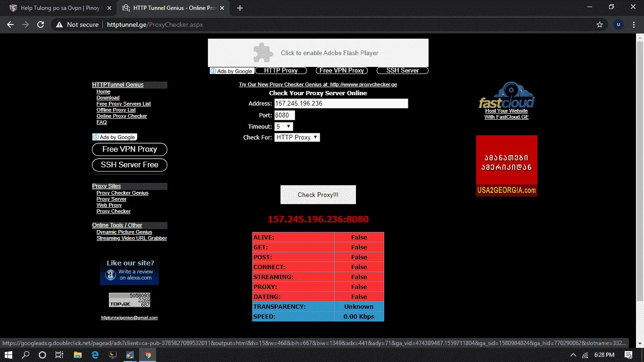Select the HTTP Tunnel Genius tab
Viewport: 644px width, 362px height.
(x=173, y=8)
